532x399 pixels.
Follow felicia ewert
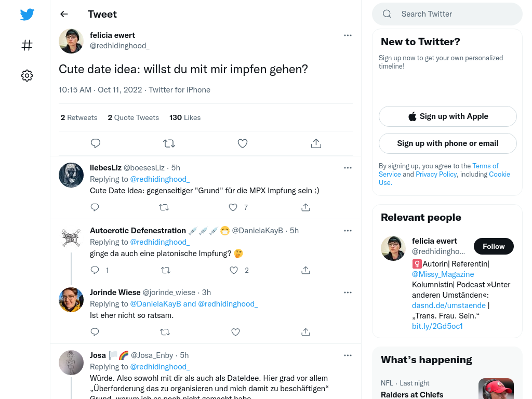(494, 246)
